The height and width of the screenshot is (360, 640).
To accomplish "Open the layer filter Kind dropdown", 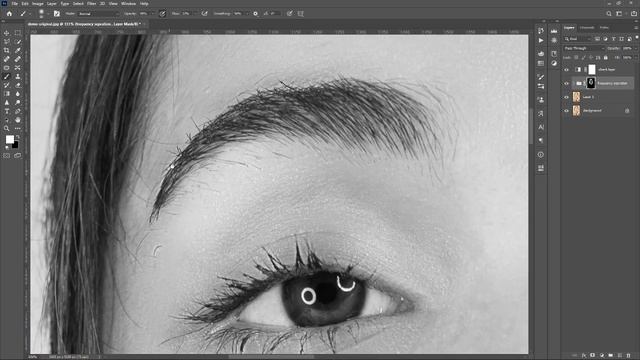I will (578, 39).
